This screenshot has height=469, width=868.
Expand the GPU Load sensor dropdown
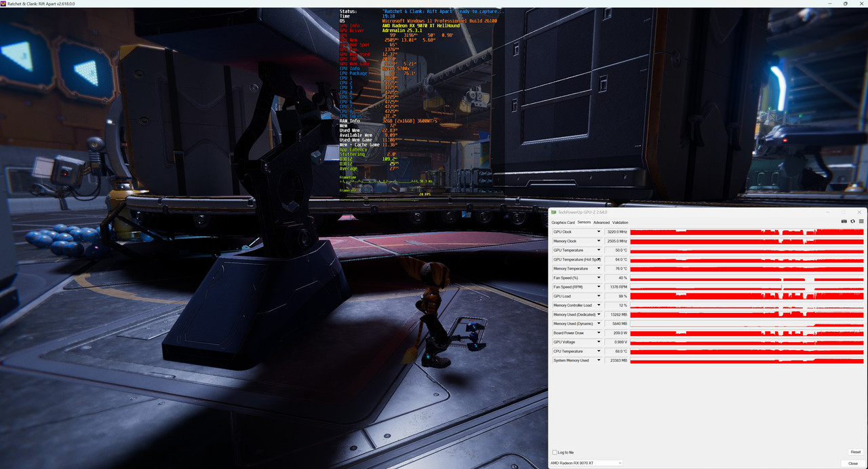[599, 296]
